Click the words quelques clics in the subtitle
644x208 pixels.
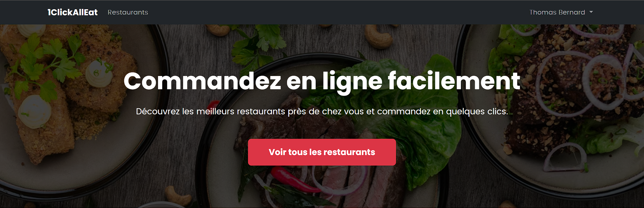477,111
